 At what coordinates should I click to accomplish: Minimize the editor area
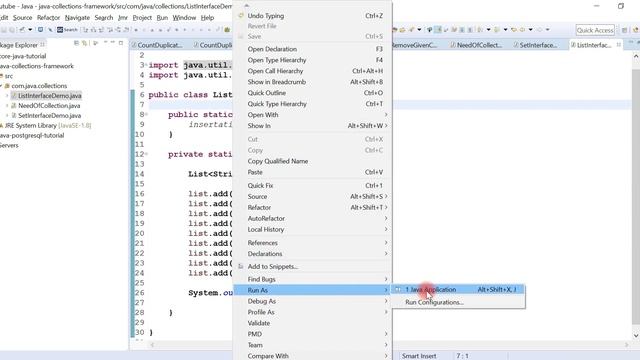point(631,42)
